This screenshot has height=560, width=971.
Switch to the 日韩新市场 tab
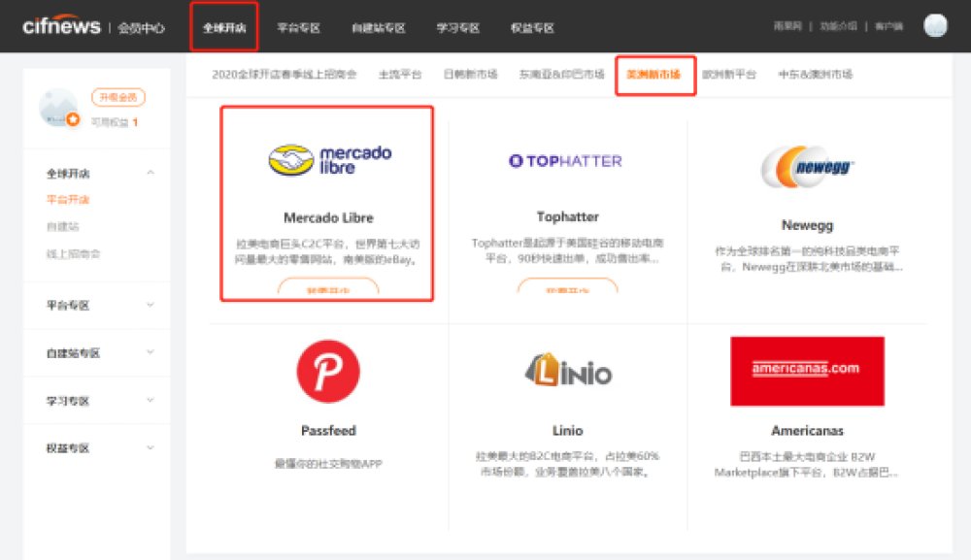(470, 75)
